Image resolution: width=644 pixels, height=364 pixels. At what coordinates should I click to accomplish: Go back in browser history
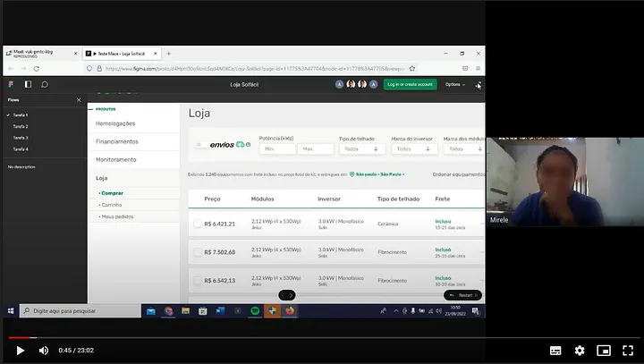coord(11,69)
